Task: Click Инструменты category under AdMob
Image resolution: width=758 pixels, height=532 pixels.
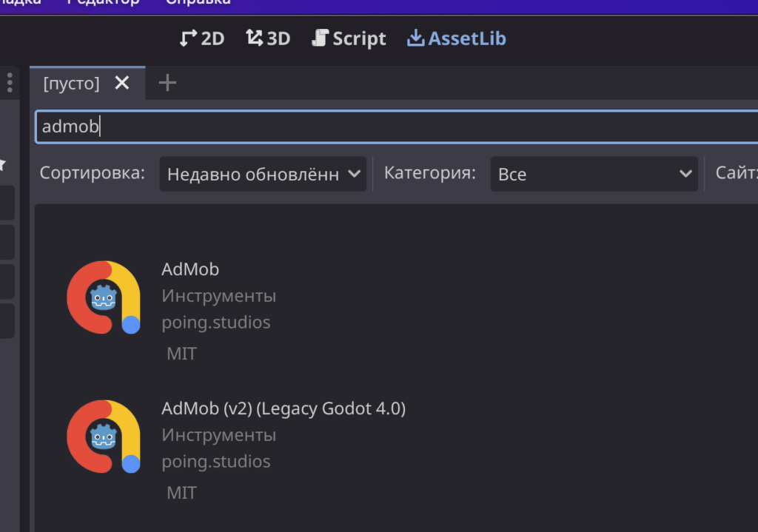Action: tap(218, 296)
